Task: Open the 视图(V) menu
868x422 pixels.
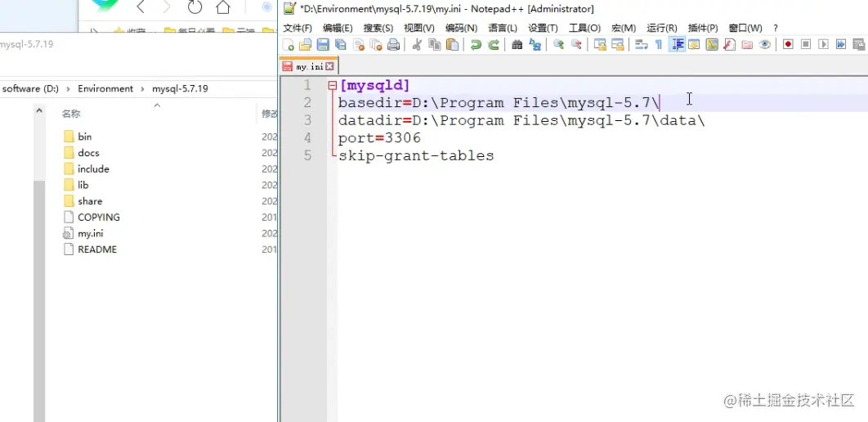Action: pos(419,29)
